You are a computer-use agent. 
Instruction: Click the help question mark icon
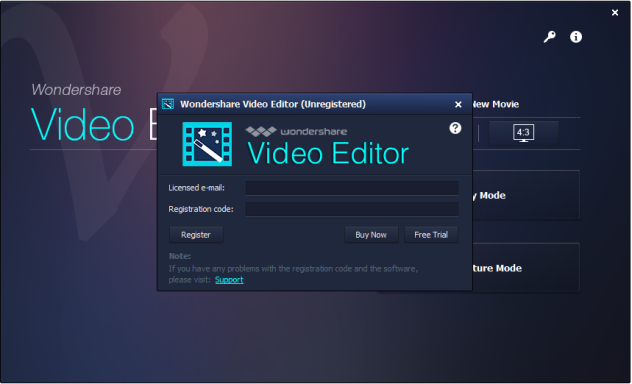[x=455, y=128]
